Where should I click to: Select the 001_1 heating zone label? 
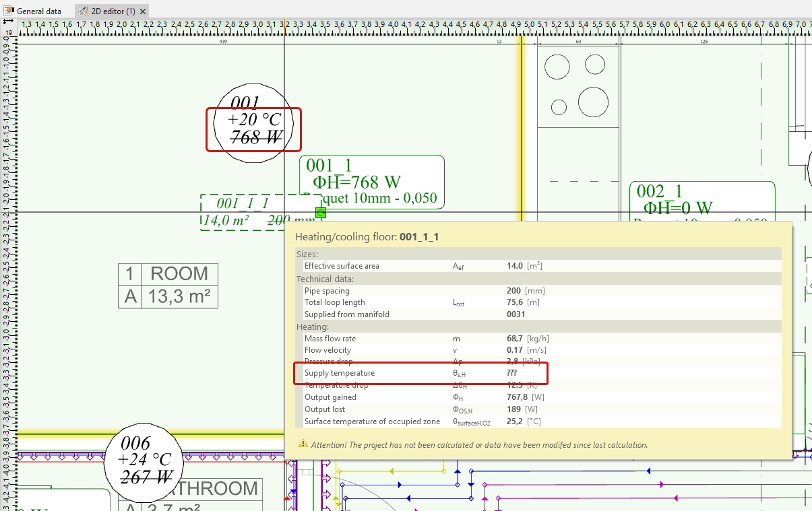[x=372, y=182]
